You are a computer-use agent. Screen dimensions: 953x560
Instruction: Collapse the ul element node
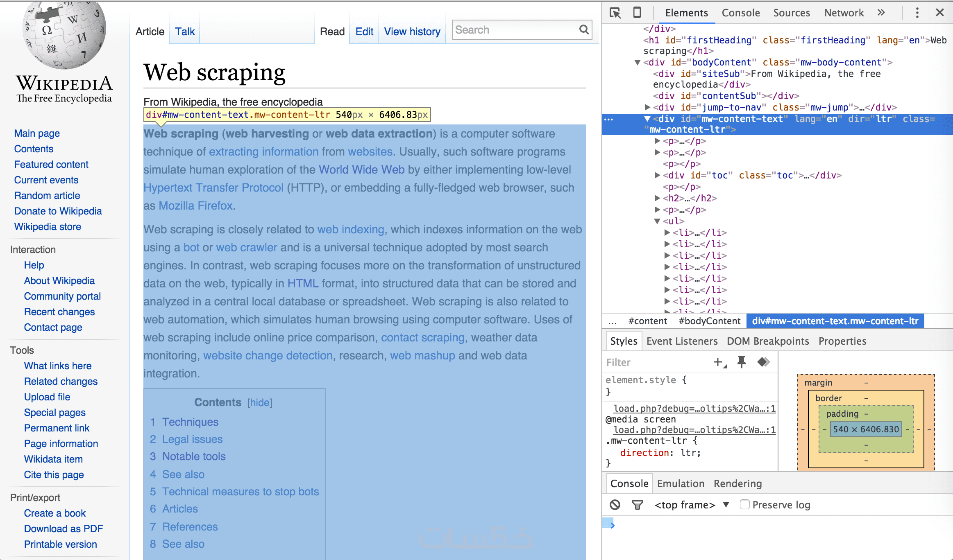coord(657,221)
